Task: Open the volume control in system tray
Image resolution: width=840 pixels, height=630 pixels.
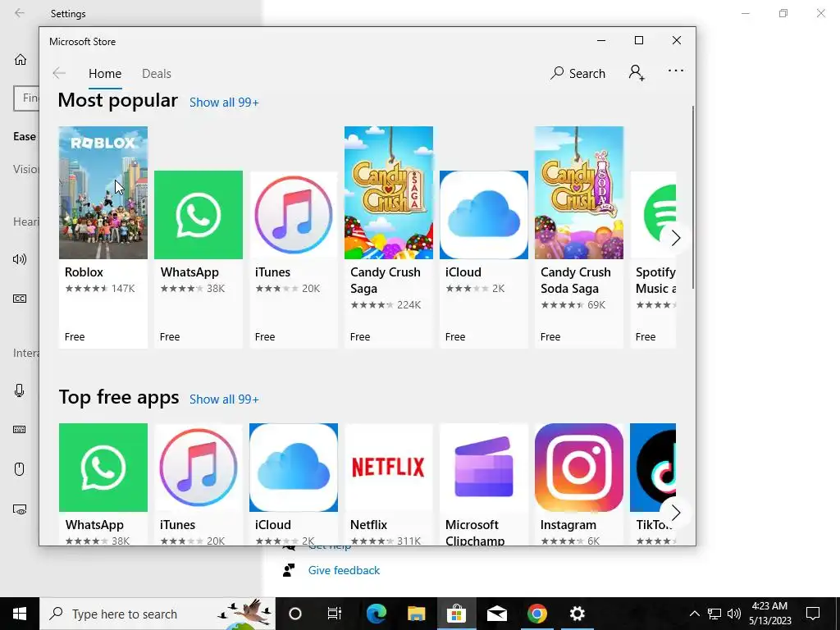Action: (x=734, y=614)
